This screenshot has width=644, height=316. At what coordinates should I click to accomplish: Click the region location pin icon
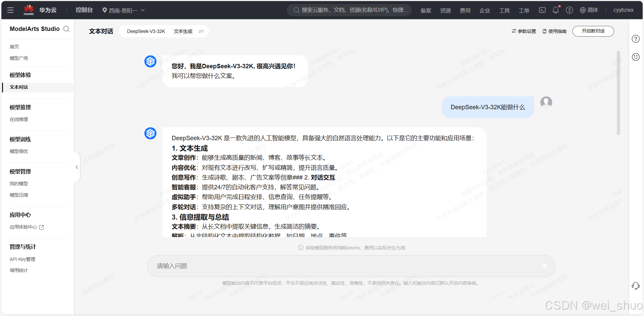[x=105, y=10]
